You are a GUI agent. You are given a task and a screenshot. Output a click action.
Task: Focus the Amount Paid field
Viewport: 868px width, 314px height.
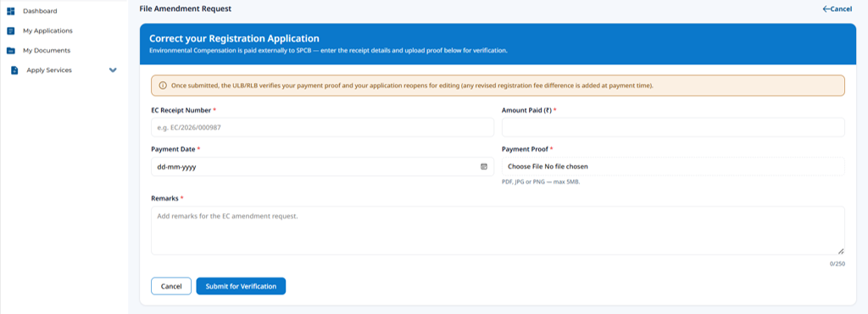pyautogui.click(x=673, y=127)
